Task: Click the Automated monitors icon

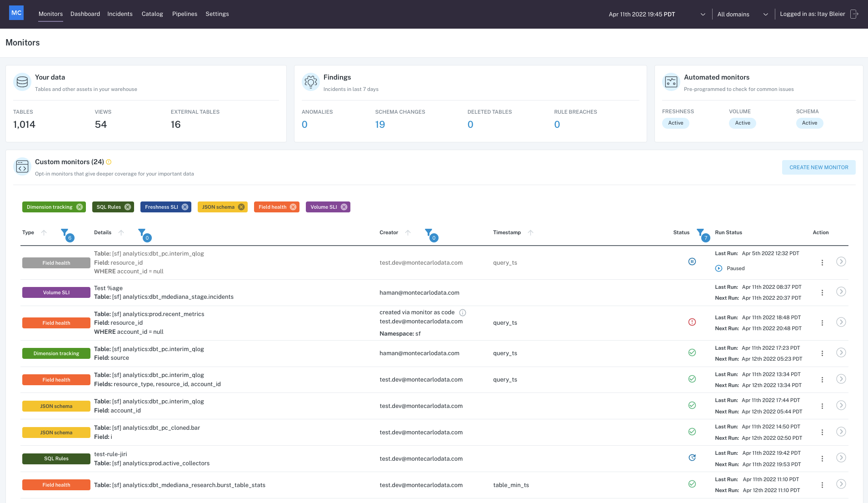Action: point(671,82)
